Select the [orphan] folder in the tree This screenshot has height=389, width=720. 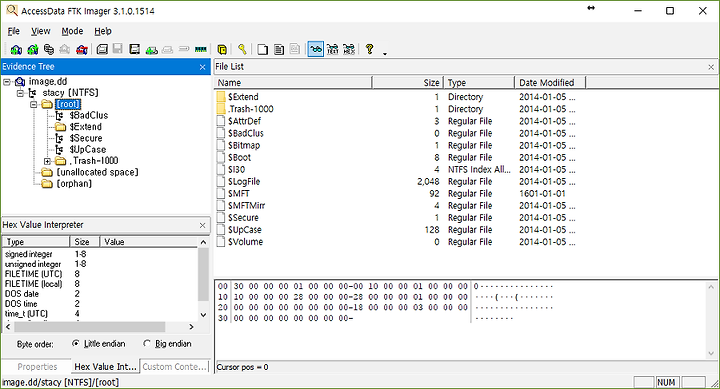pyautogui.click(x=74, y=184)
